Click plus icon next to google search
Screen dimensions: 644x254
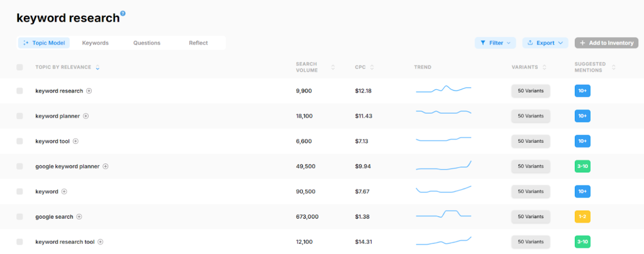(79, 216)
